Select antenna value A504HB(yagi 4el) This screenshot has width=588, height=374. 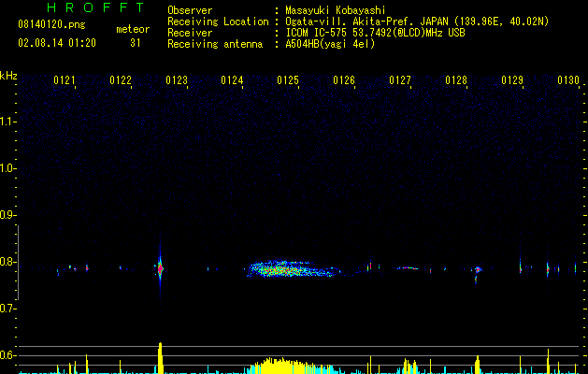[330, 44]
